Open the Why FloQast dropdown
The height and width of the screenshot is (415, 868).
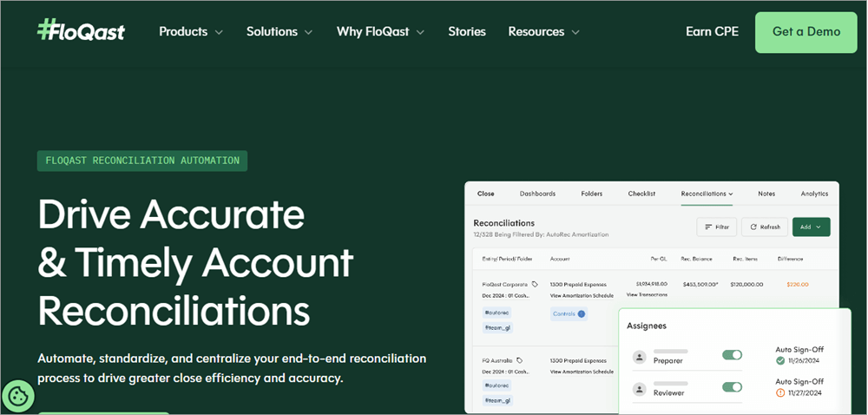coord(380,31)
